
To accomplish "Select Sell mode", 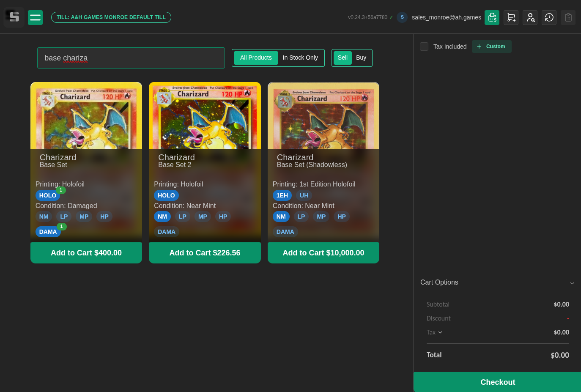I will [343, 58].
